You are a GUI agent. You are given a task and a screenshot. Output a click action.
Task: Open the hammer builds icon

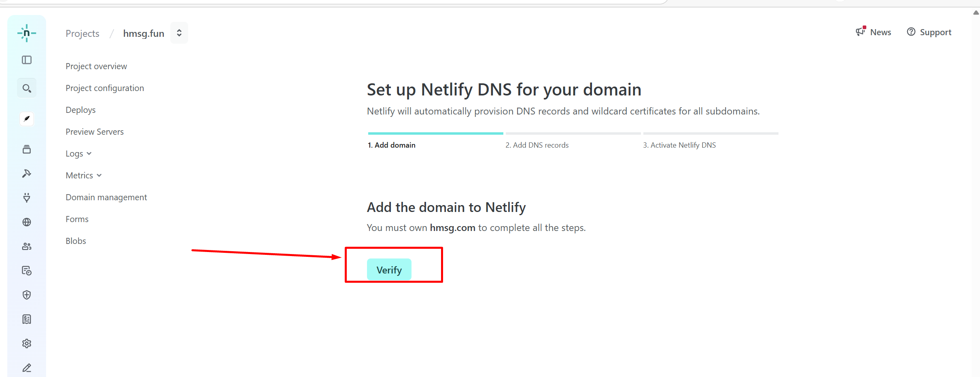tap(27, 174)
